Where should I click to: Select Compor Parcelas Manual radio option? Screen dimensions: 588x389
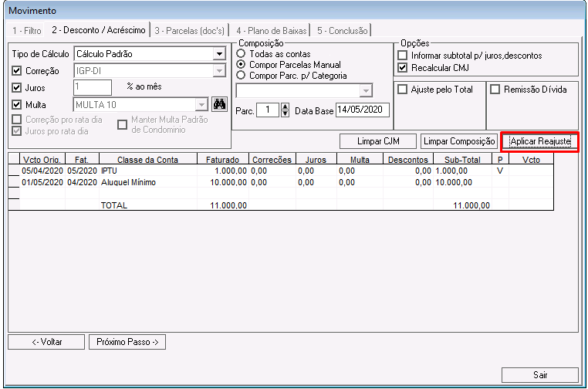pos(241,65)
